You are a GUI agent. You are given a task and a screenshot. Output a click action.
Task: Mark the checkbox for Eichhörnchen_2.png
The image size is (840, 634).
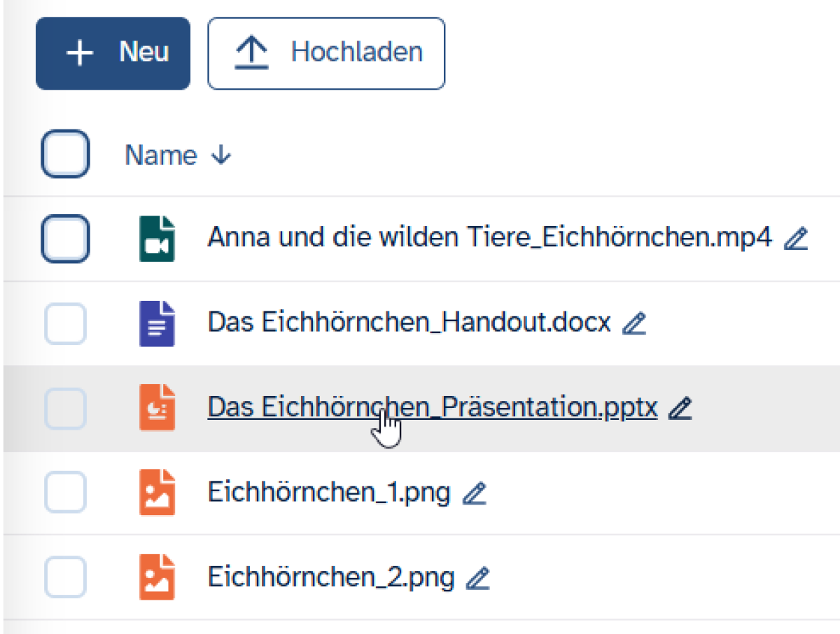[65, 578]
